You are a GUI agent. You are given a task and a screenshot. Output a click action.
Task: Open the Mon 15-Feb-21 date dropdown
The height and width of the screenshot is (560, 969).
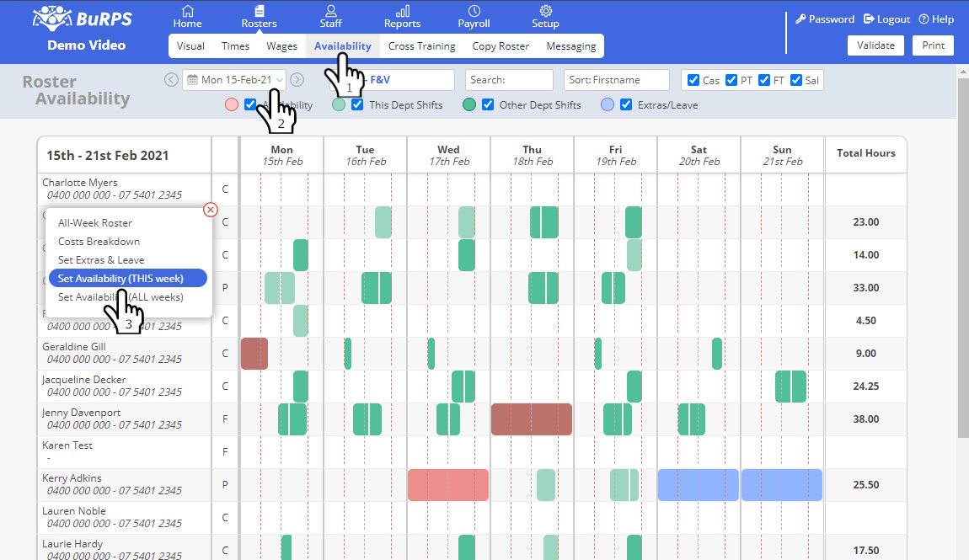[x=234, y=80]
